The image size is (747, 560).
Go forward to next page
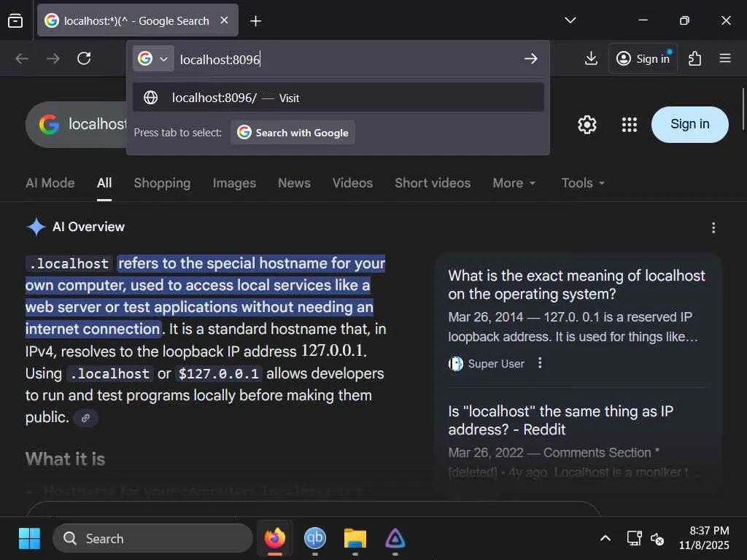pyautogui.click(x=53, y=58)
